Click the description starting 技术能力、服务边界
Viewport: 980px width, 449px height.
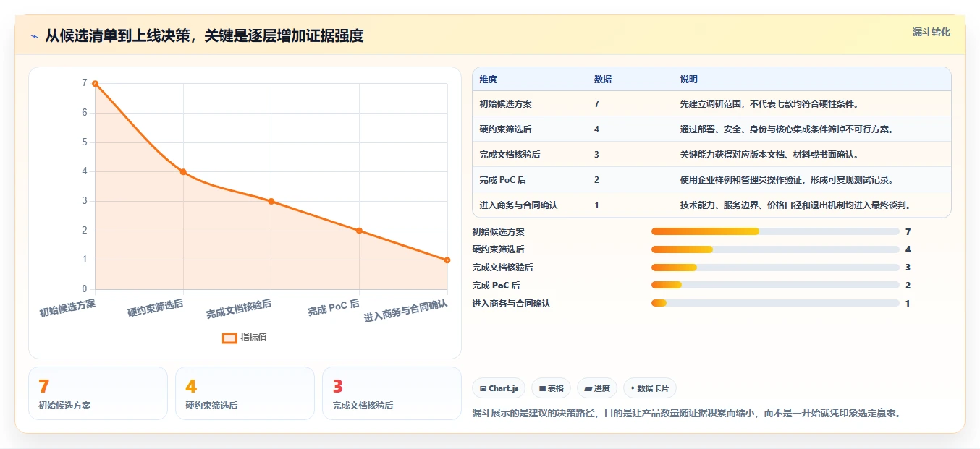point(795,205)
